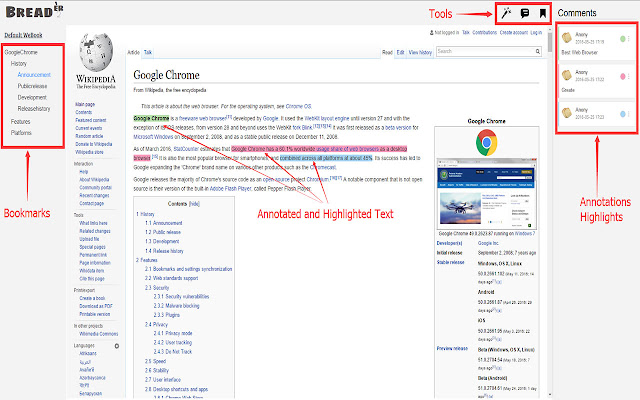Open 'Donate to Wikipedia' link
This screenshot has height=400, width=640.
point(94,144)
